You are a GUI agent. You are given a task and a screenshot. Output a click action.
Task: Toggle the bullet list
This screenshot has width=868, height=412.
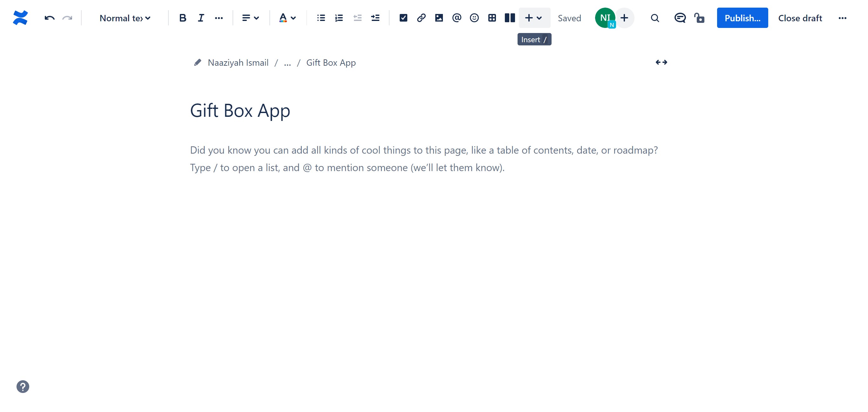tap(321, 18)
